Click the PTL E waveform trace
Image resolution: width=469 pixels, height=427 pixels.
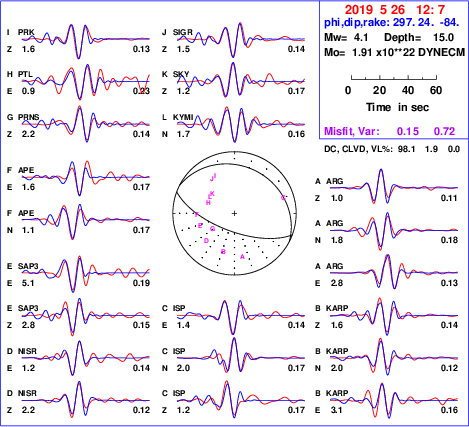pyautogui.click(x=86, y=82)
